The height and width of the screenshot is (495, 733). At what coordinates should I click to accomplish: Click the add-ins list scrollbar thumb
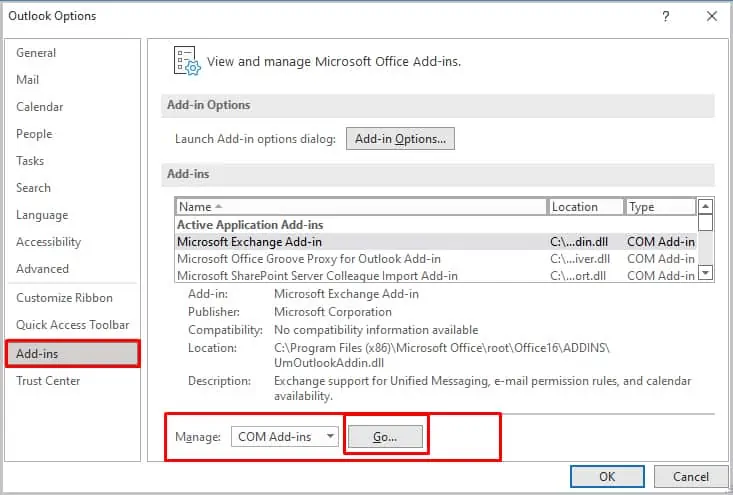pyautogui.click(x=705, y=222)
